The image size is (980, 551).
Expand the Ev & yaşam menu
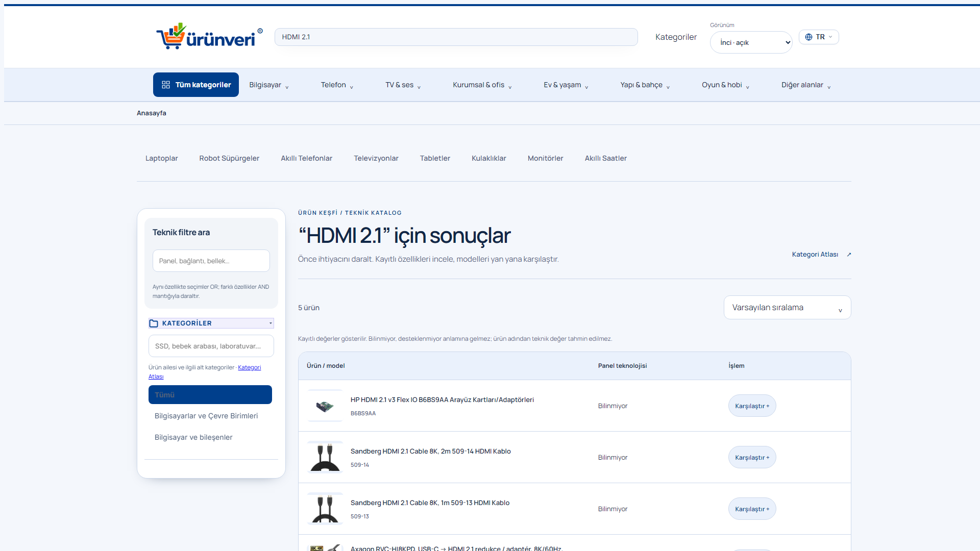pos(566,85)
